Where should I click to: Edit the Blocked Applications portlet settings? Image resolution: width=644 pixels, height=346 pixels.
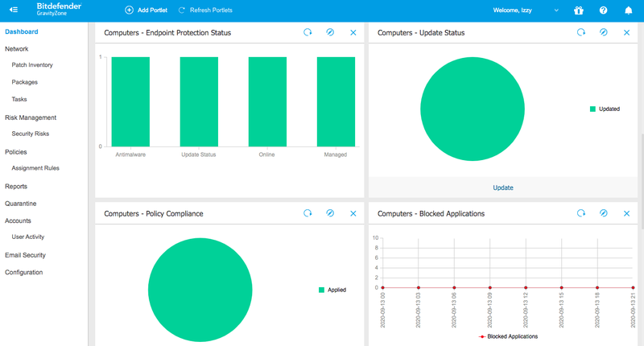[603, 213]
